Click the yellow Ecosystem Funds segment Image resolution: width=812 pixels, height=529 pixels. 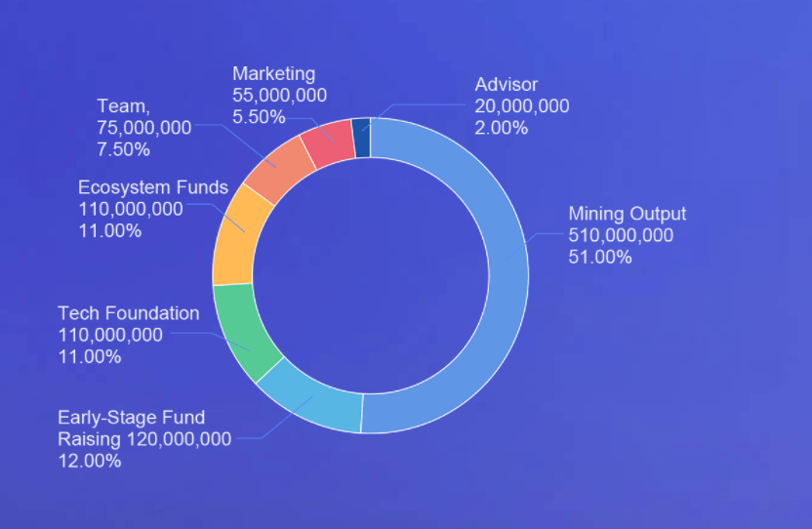coord(235,233)
